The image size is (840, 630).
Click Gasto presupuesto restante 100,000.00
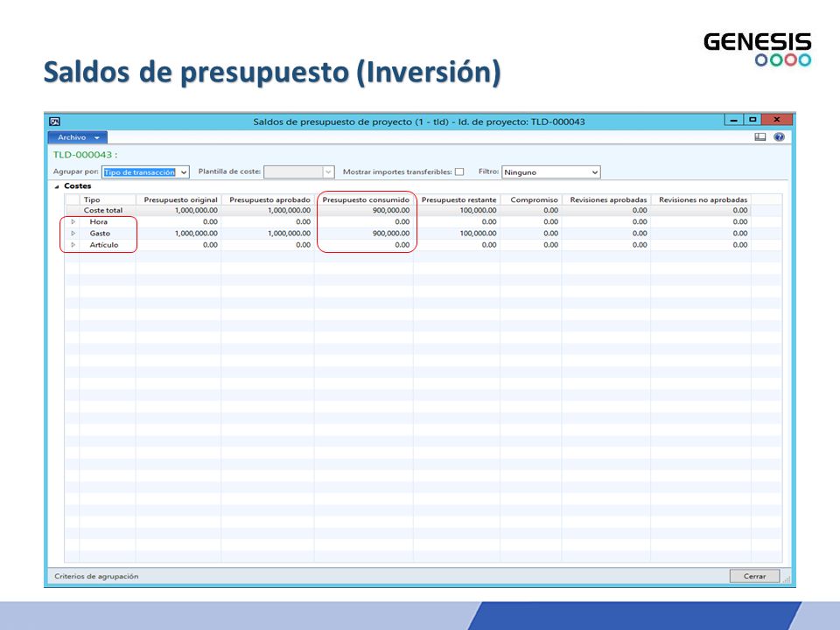tap(478, 234)
